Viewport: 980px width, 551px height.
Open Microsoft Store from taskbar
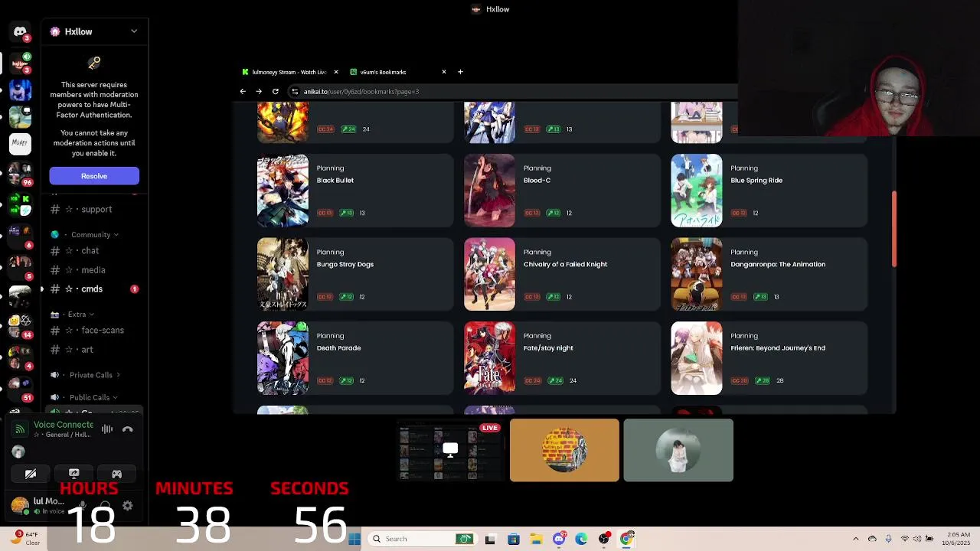tap(513, 539)
